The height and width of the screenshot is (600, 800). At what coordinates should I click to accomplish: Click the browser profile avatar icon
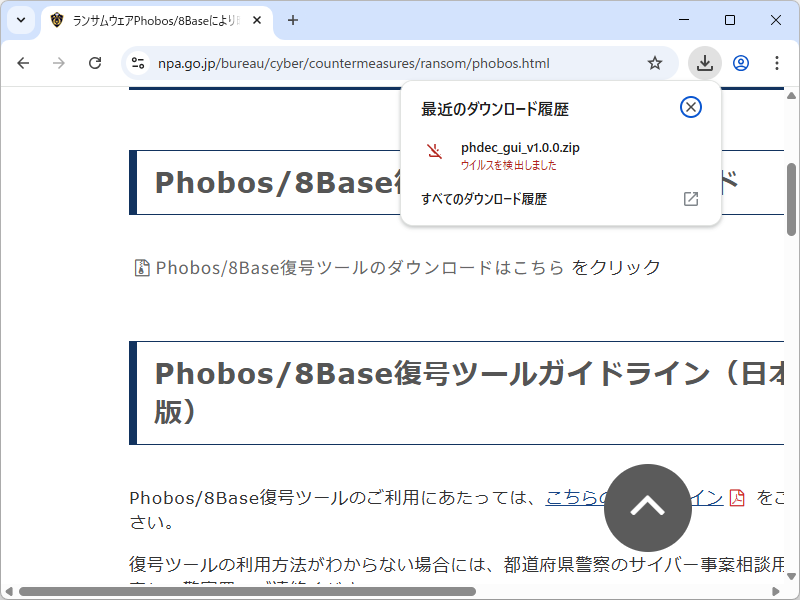[740, 62]
